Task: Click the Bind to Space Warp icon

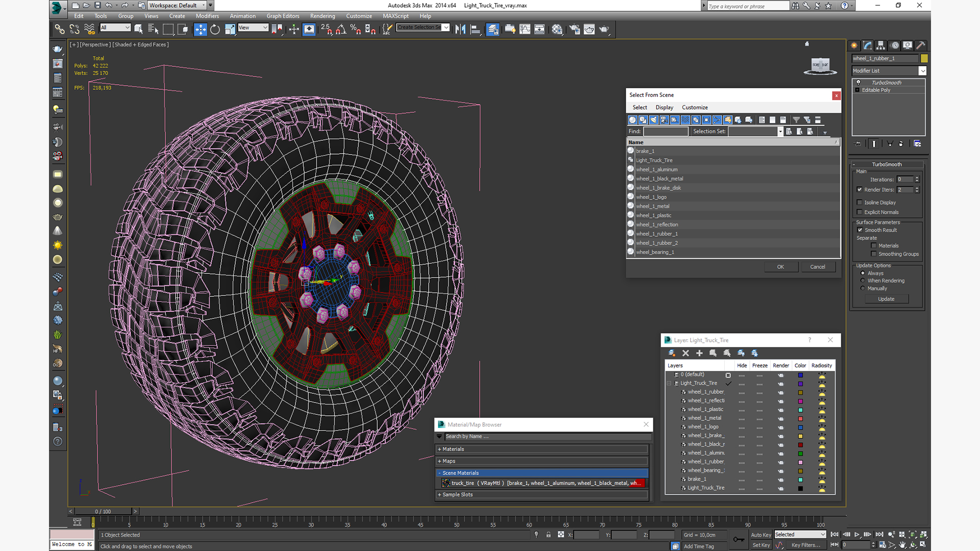Action: 89,30
